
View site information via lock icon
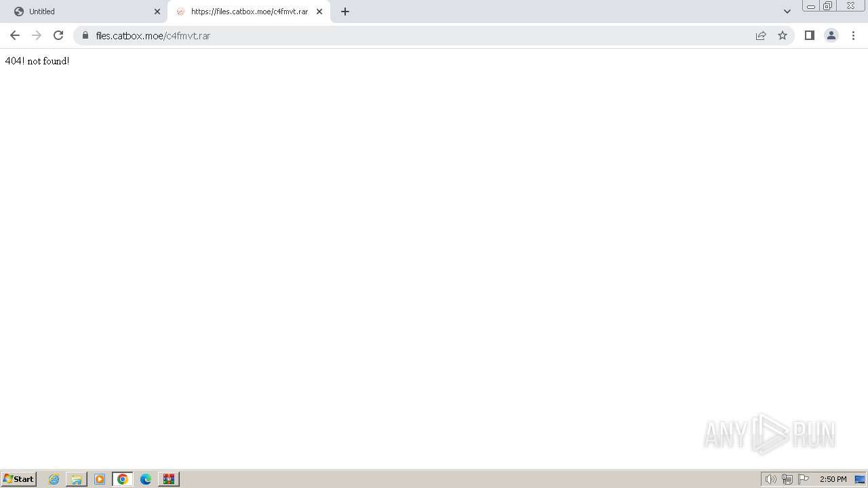tap(85, 35)
